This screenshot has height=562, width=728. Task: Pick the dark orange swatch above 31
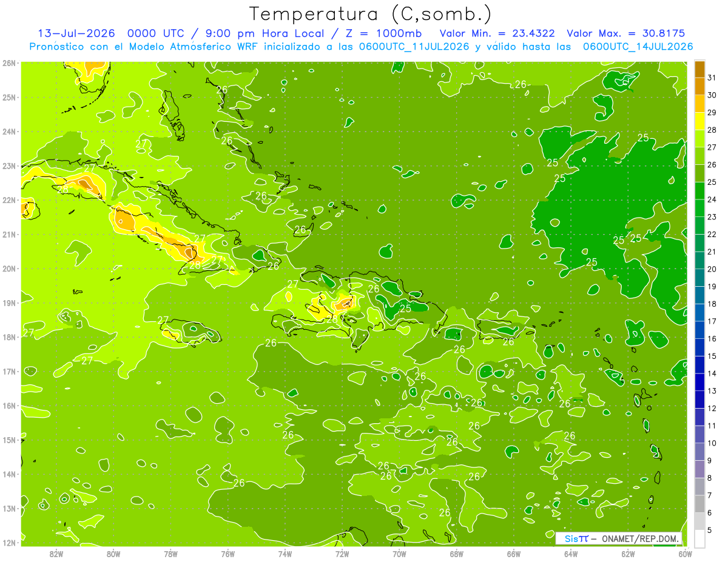[x=699, y=69]
